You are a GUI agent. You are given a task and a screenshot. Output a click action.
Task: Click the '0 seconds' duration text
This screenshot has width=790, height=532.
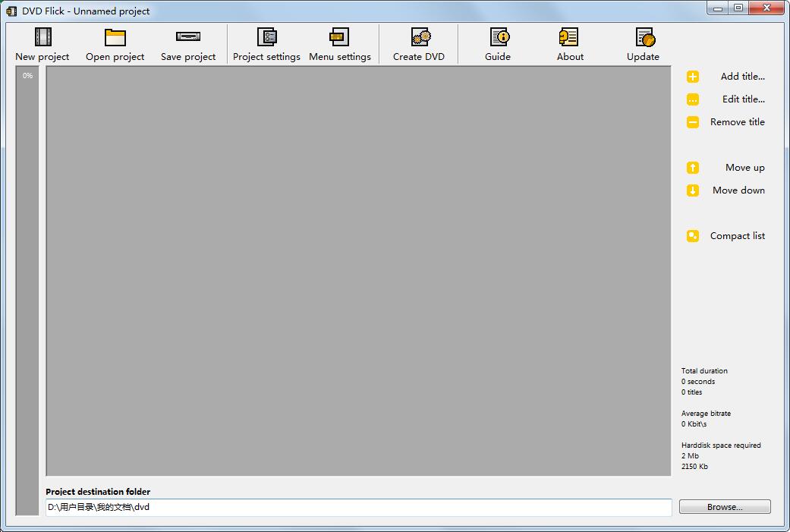coord(698,382)
